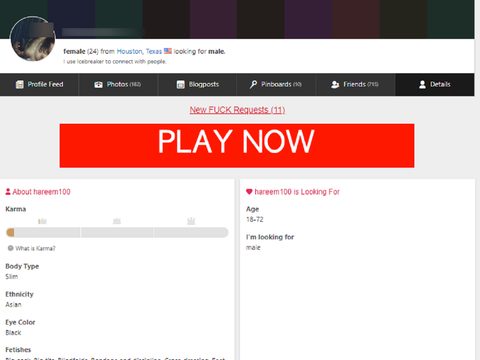Click the Blogposts page icon
480x360 pixels.
pos(180,85)
